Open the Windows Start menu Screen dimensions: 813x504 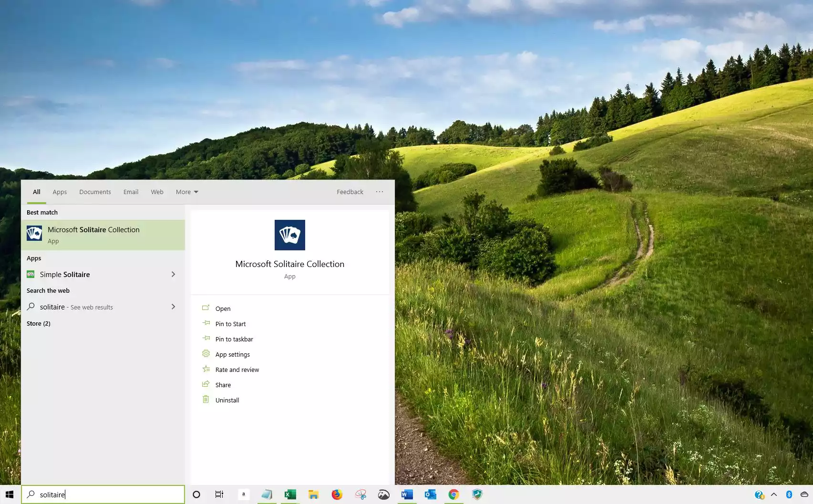[10, 494]
